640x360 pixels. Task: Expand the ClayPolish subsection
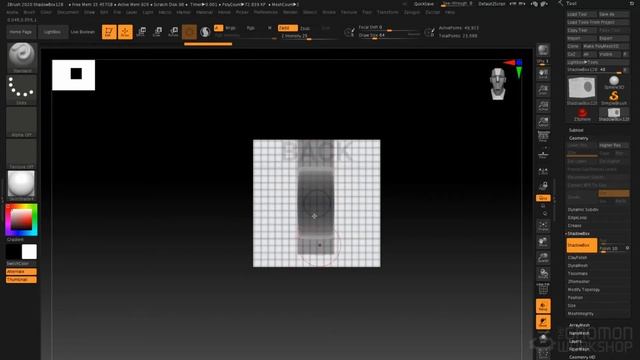577,258
